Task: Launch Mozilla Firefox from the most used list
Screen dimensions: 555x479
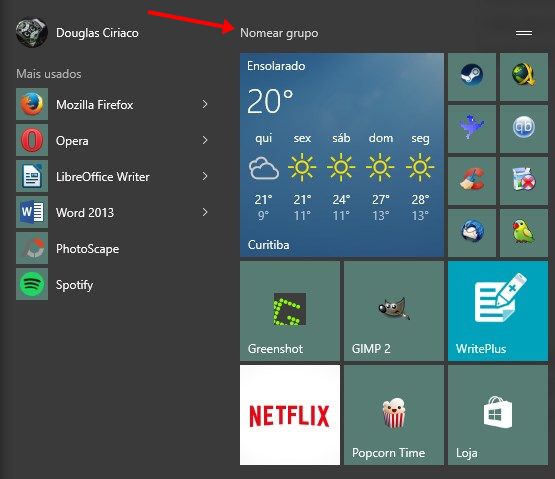Action: tap(112, 104)
